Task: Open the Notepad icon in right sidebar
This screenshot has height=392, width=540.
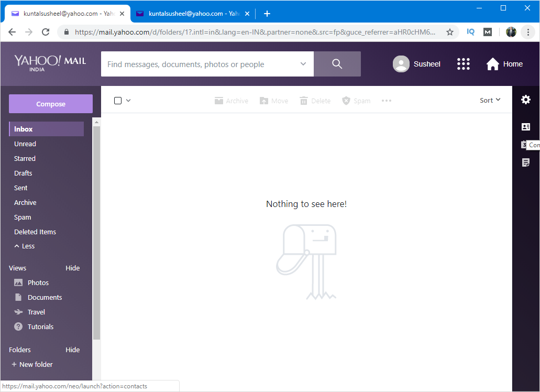Action: [525, 162]
